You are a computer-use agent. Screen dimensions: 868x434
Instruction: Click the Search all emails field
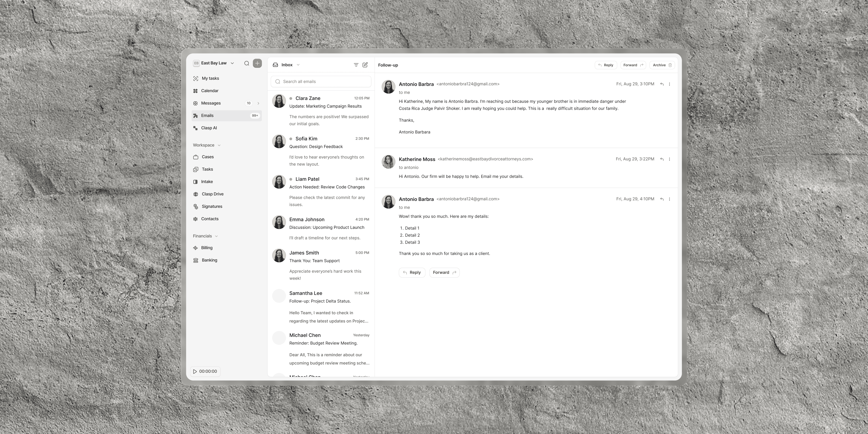click(321, 82)
